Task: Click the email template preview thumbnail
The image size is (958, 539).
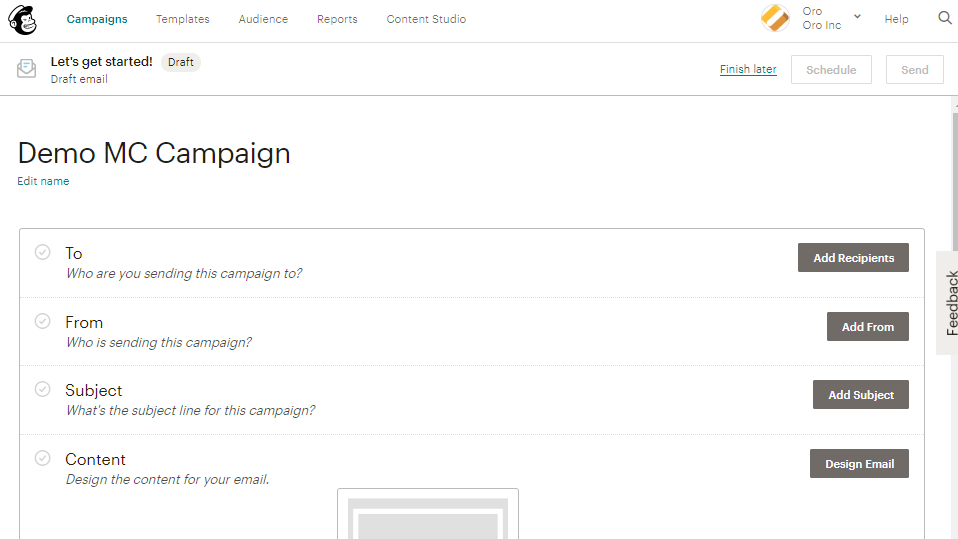Action: 428,514
